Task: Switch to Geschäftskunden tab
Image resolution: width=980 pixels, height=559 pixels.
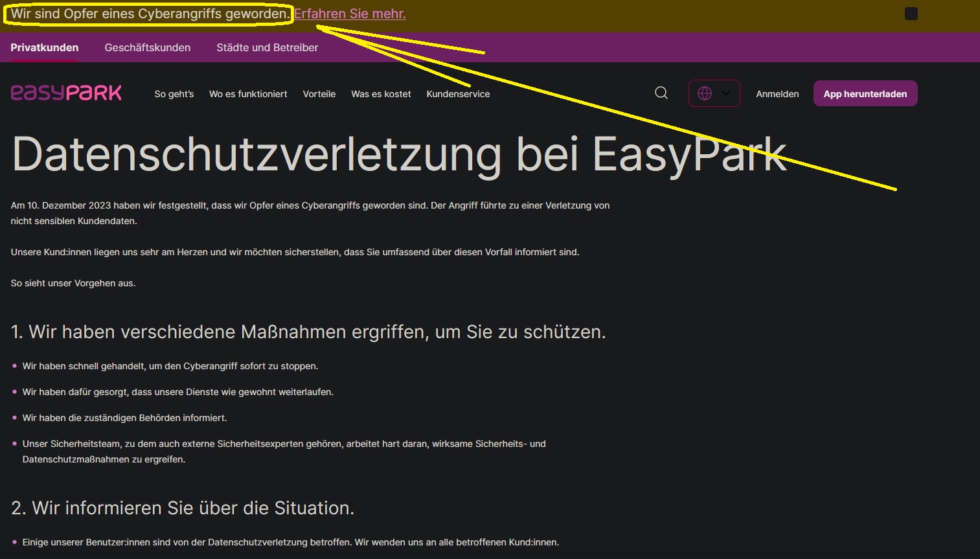Action: click(x=148, y=47)
